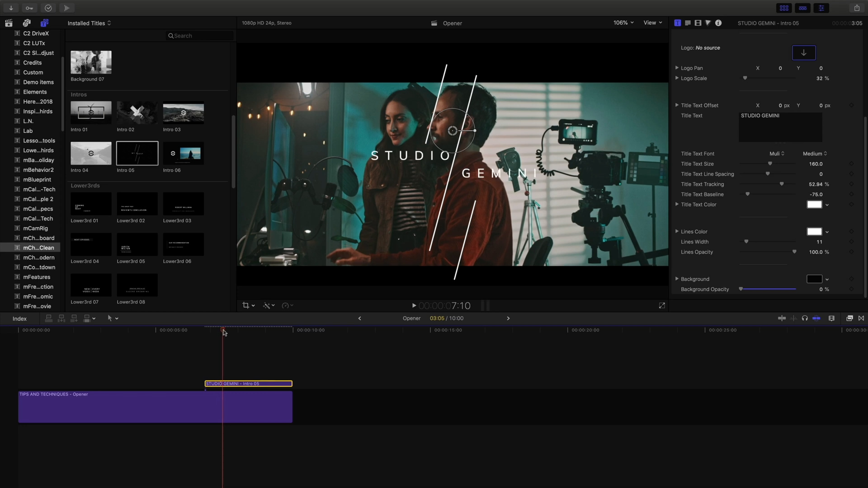Connect clip to primary storyline icon
The image size is (868, 488).
pyautogui.click(x=48, y=318)
